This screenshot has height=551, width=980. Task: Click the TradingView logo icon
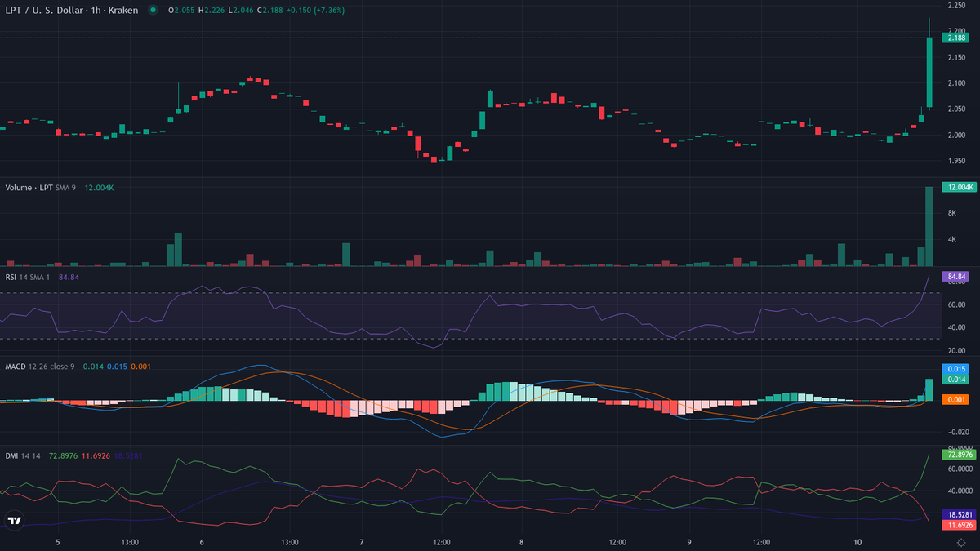14,520
